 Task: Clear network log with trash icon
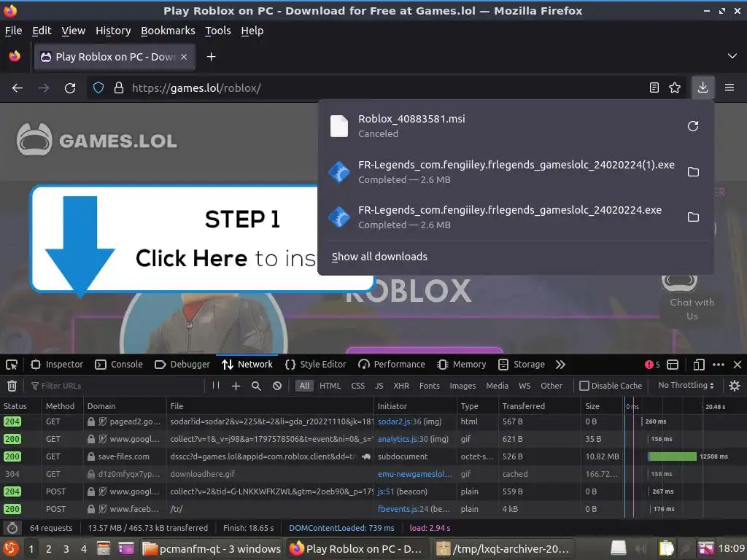pos(12,386)
